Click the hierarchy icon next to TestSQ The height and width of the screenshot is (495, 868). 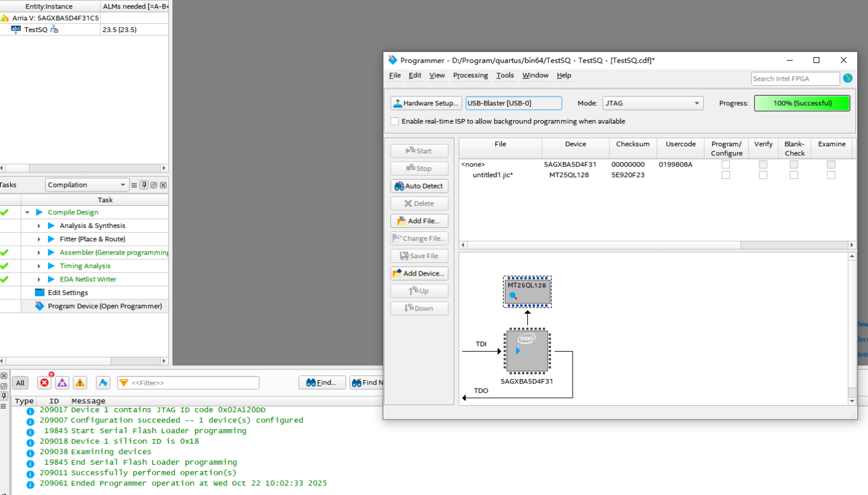click(x=54, y=29)
